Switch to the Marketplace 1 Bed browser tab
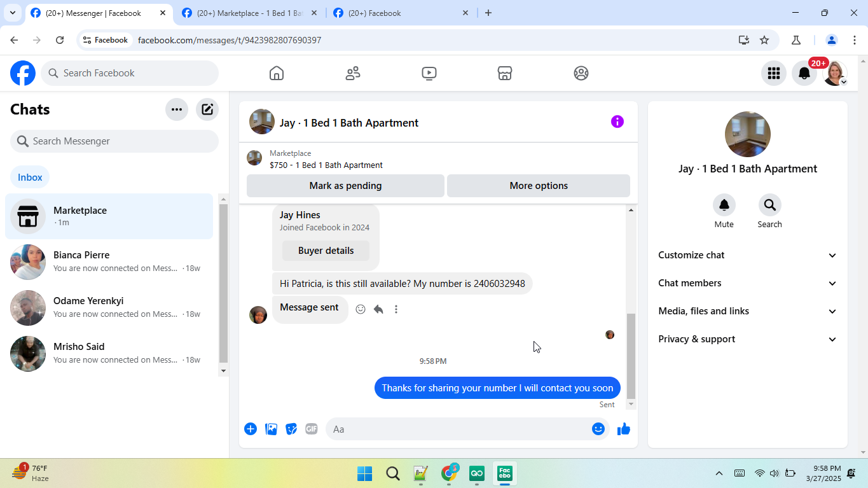Viewport: 868px width, 488px height. [251, 13]
